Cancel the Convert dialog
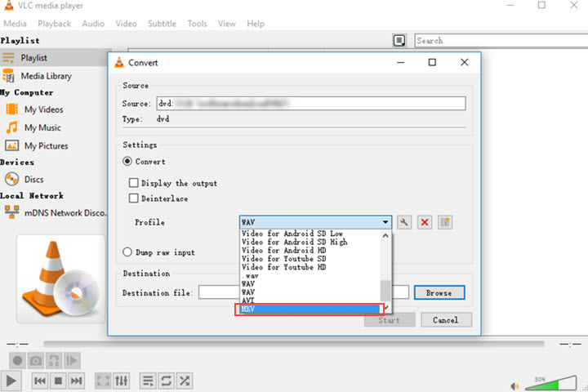Screen dimensions: 588x392 tap(446, 320)
